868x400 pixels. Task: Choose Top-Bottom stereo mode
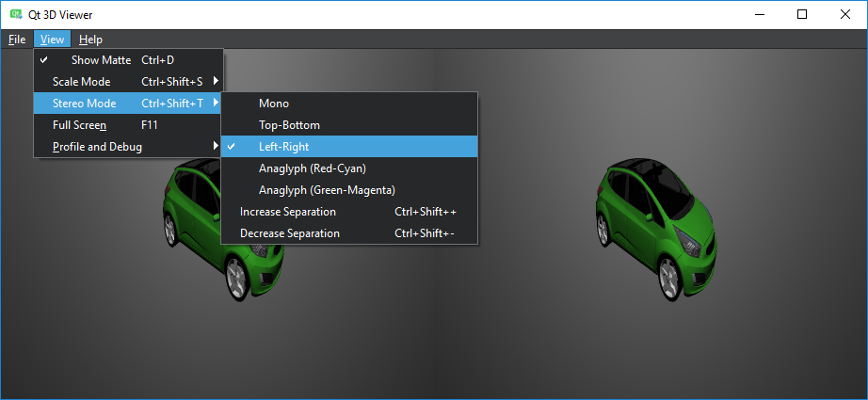coord(289,125)
